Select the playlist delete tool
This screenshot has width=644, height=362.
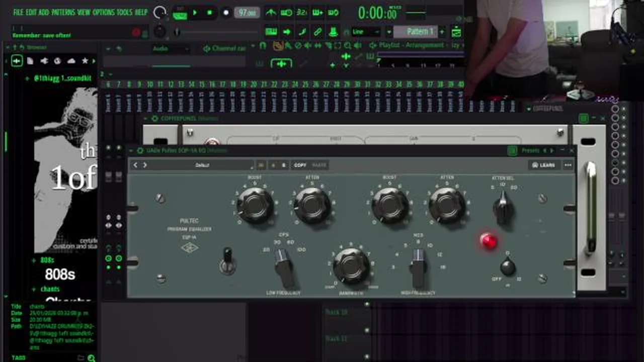click(298, 46)
